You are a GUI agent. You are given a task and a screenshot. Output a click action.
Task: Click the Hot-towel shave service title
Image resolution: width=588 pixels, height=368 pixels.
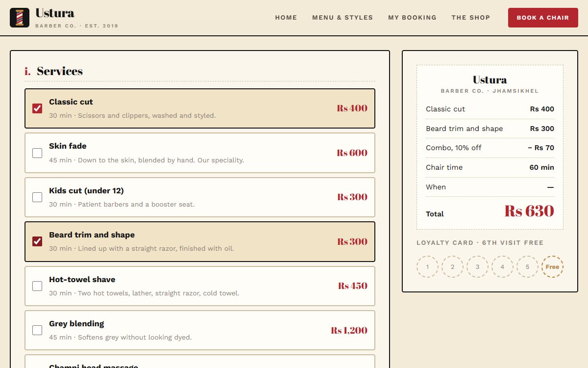pos(82,280)
